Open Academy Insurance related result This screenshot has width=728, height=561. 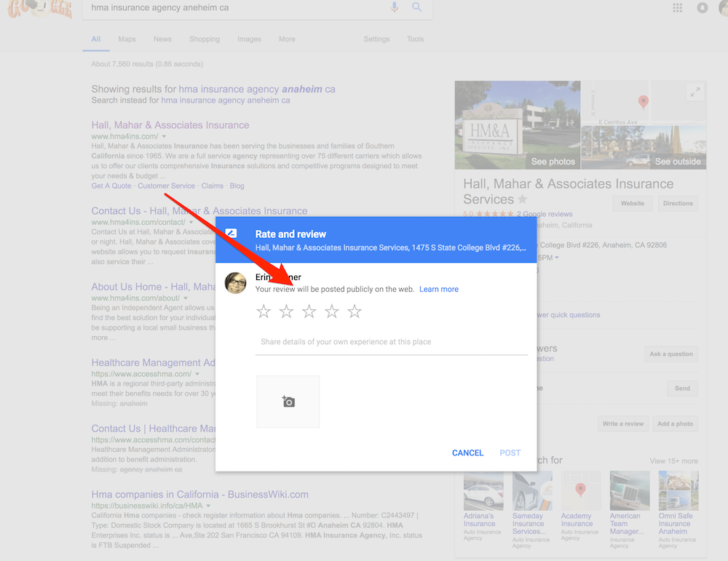581,506
